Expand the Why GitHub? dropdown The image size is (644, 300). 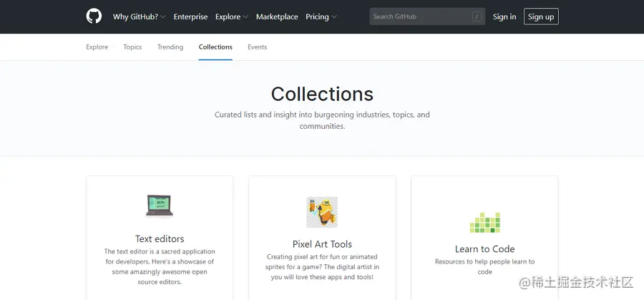pyautogui.click(x=140, y=17)
